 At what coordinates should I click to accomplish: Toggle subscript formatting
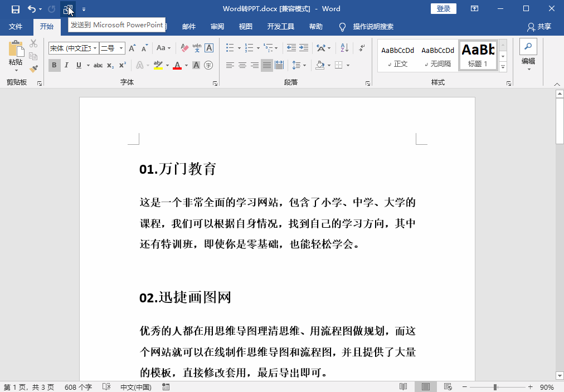coord(110,65)
